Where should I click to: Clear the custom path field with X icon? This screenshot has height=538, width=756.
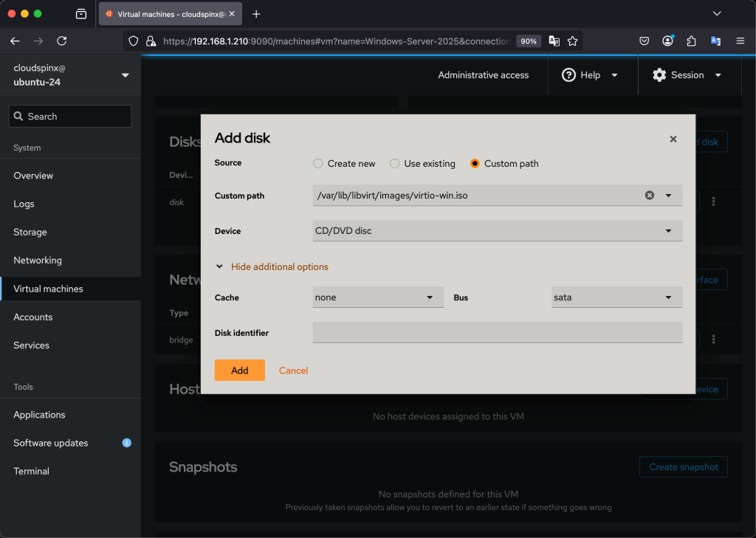tap(650, 196)
